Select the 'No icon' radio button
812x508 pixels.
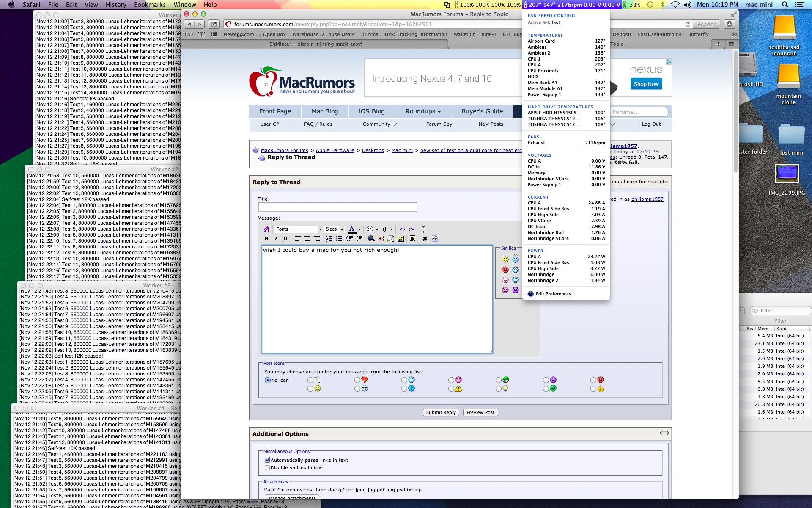coord(267,380)
